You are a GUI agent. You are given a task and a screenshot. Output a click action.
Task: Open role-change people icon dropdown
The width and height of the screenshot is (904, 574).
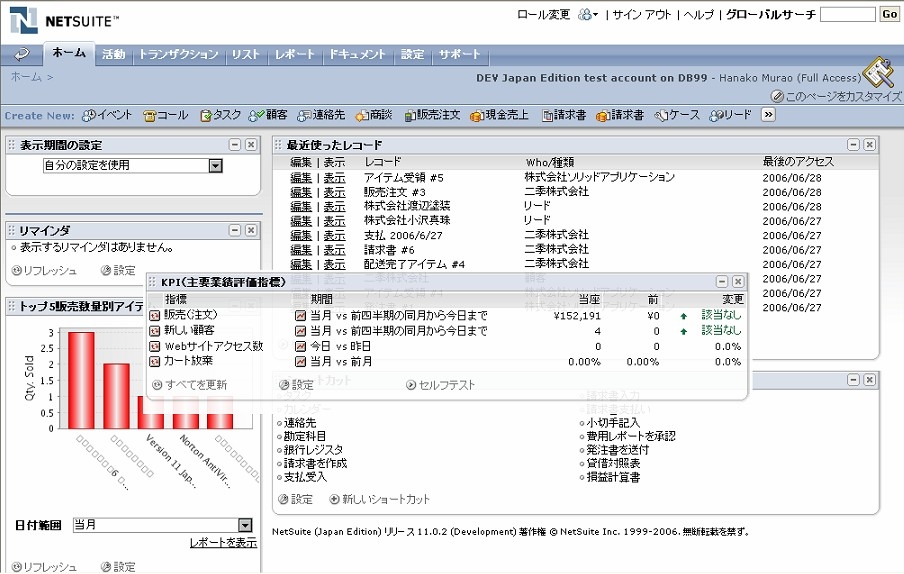(x=587, y=14)
